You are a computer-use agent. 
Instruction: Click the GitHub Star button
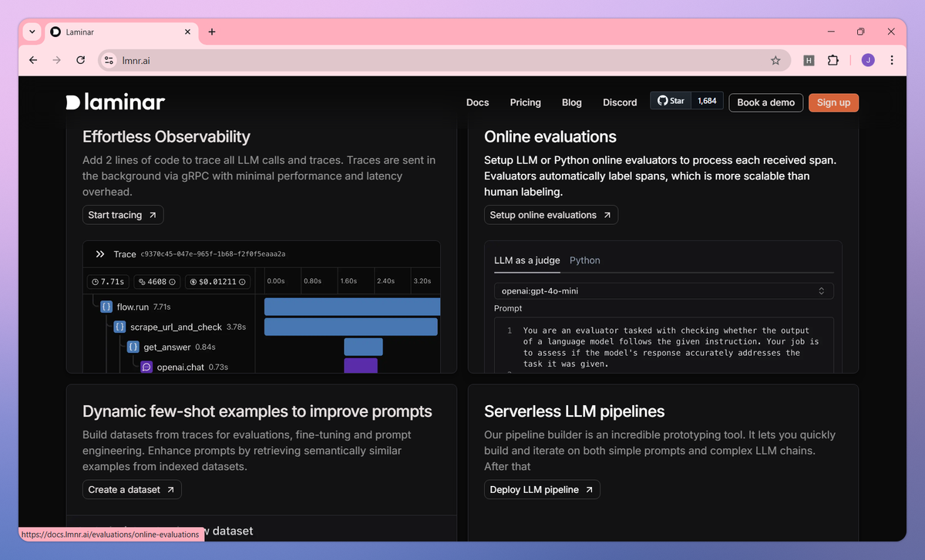pyautogui.click(x=670, y=101)
